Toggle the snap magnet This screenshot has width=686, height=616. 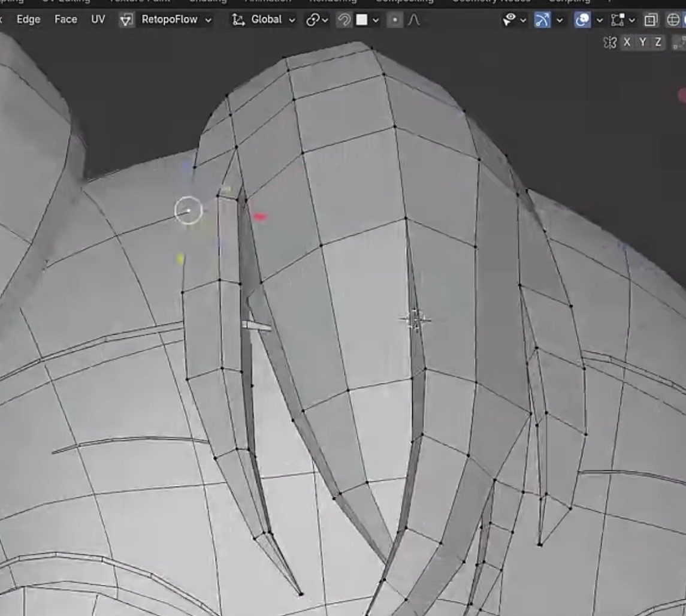click(344, 20)
